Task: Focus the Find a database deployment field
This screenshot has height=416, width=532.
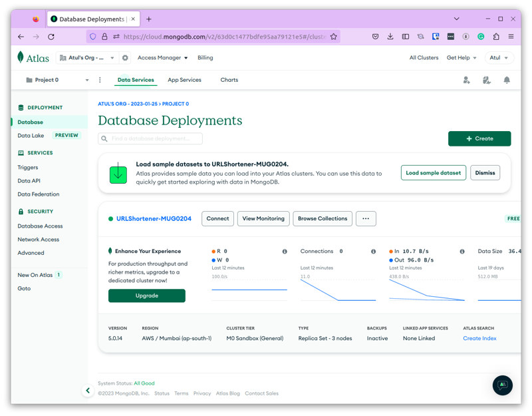Action: click(150, 138)
